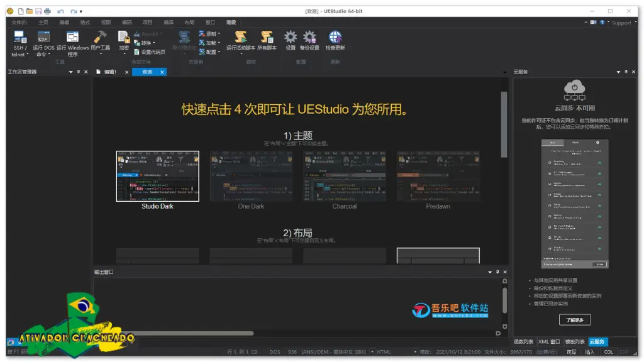Select 设置代码页 in the ribbon

coord(150,52)
